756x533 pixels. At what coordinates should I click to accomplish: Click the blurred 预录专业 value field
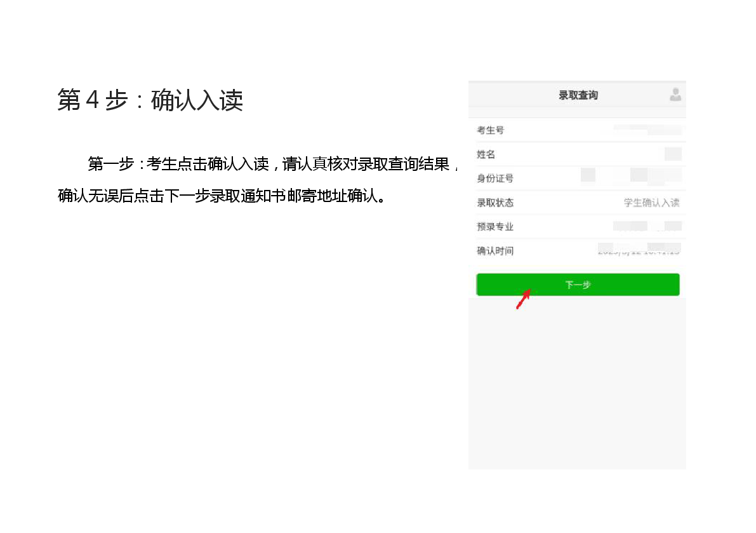pyautogui.click(x=647, y=226)
